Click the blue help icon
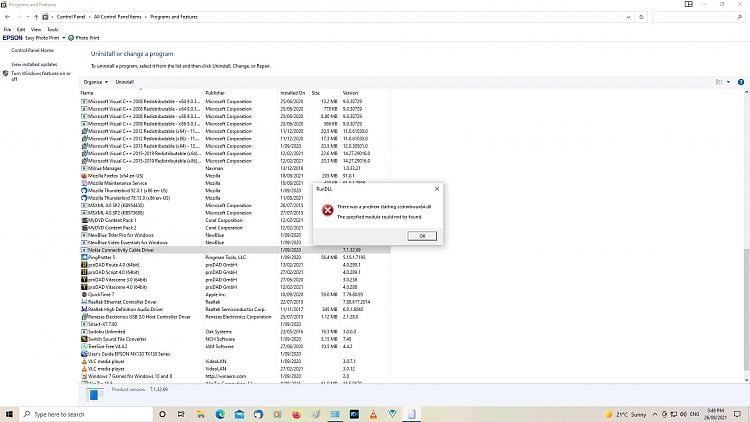The width and height of the screenshot is (750, 422). tap(741, 82)
